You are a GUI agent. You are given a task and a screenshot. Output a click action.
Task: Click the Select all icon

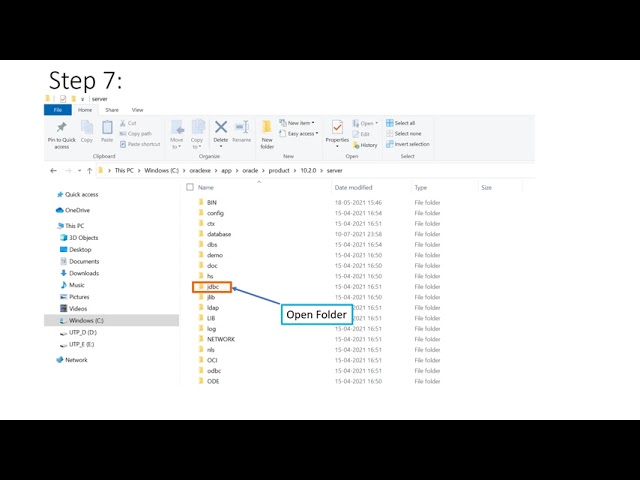coord(389,123)
